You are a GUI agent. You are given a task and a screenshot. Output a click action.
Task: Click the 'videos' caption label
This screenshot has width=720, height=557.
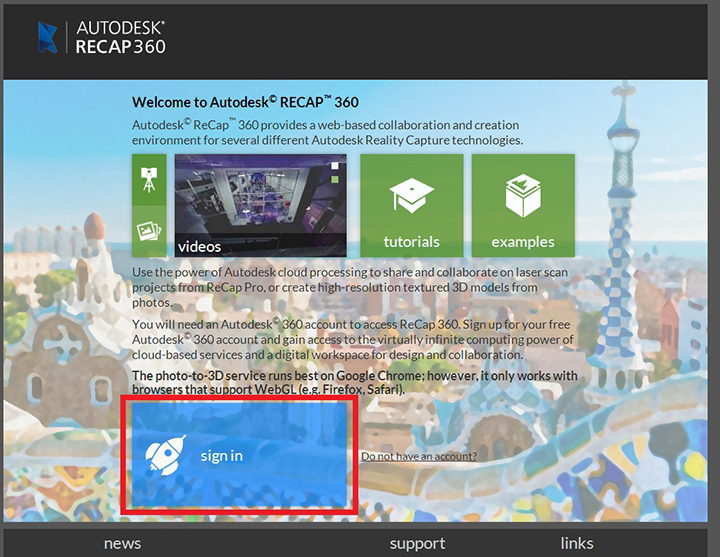(199, 247)
